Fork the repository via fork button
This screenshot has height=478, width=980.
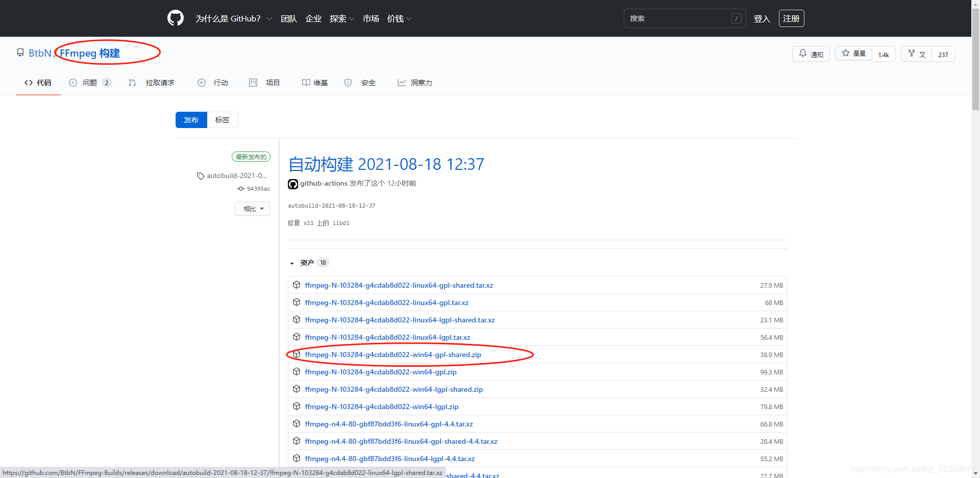(917, 54)
